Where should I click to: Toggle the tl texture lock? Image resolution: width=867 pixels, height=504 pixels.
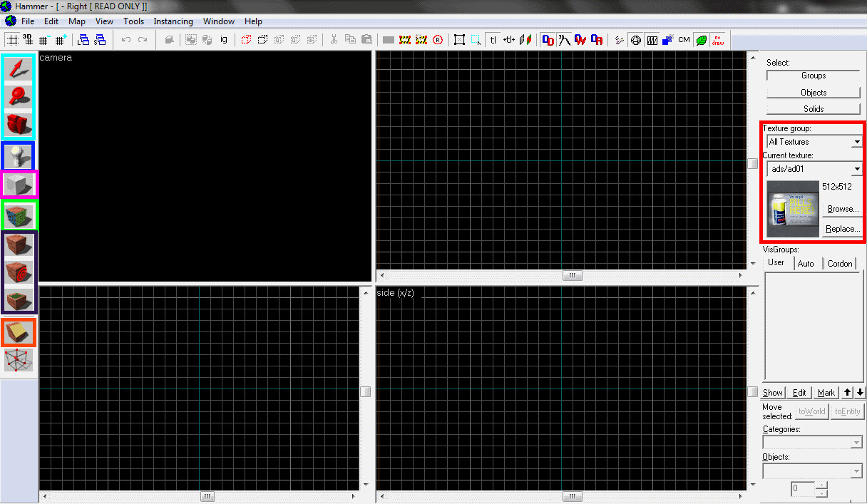[493, 40]
